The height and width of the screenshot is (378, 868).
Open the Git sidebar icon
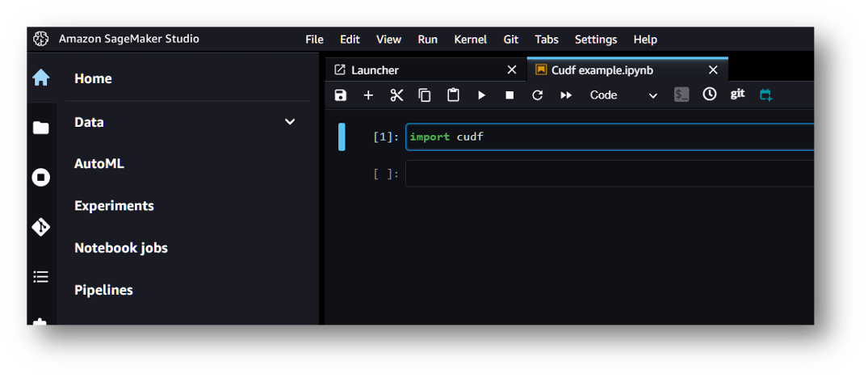41,227
